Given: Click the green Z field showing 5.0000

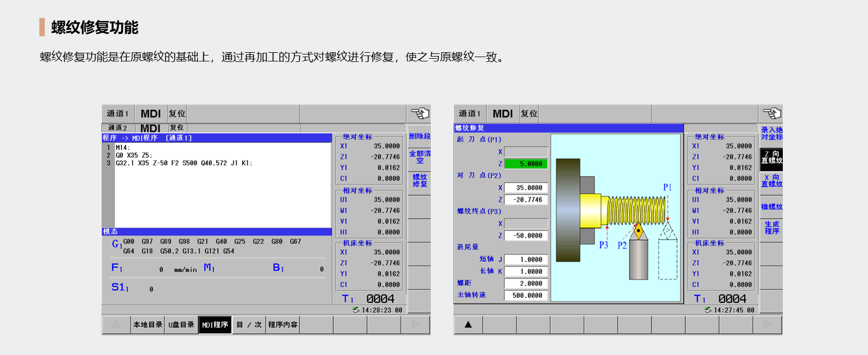Looking at the screenshot, I should (526, 164).
